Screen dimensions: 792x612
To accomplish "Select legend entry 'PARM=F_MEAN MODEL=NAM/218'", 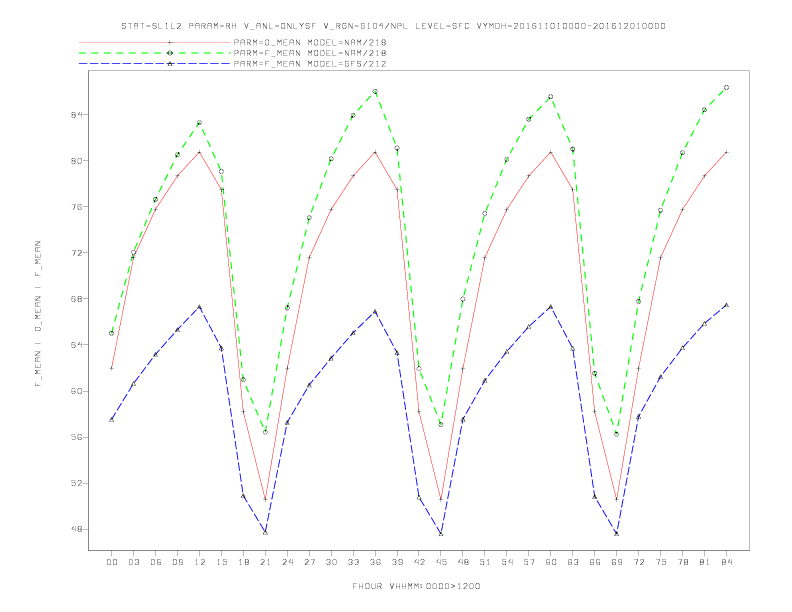I will click(x=310, y=53).
